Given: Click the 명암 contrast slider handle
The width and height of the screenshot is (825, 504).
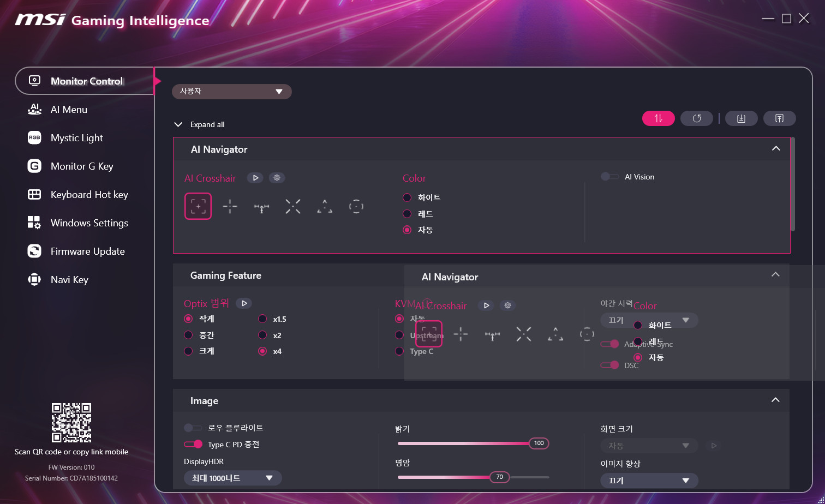Looking at the screenshot, I should click(x=499, y=477).
